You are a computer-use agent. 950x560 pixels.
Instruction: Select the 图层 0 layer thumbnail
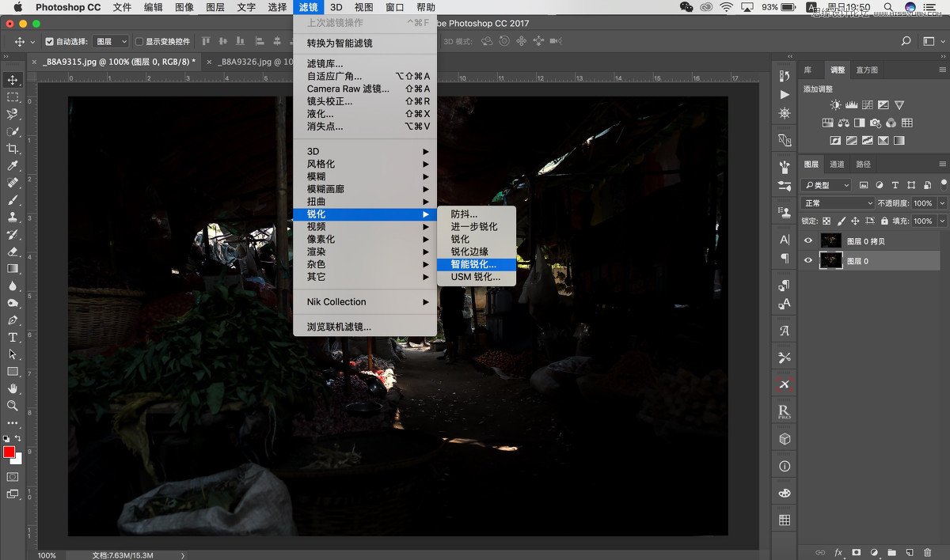(x=830, y=261)
